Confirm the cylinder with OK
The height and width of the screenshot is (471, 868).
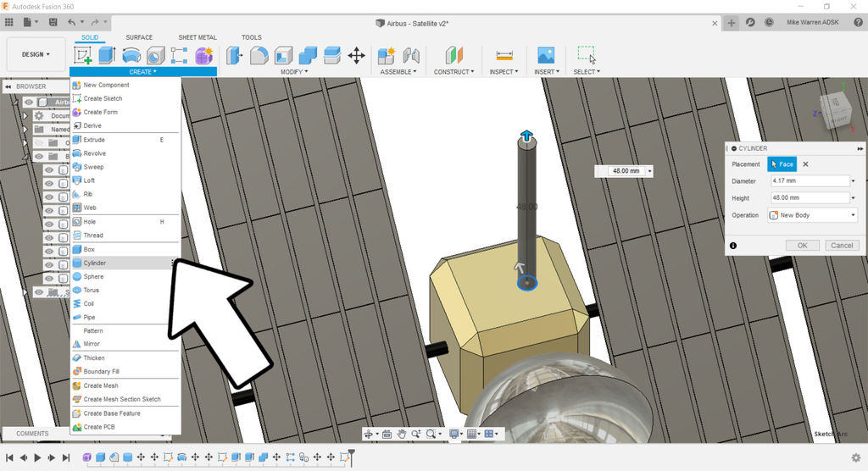click(802, 245)
